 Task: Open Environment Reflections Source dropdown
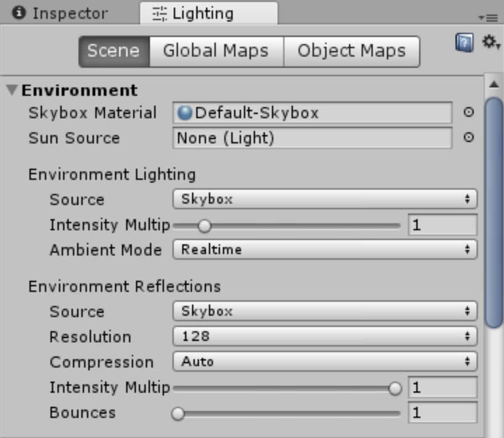325,311
